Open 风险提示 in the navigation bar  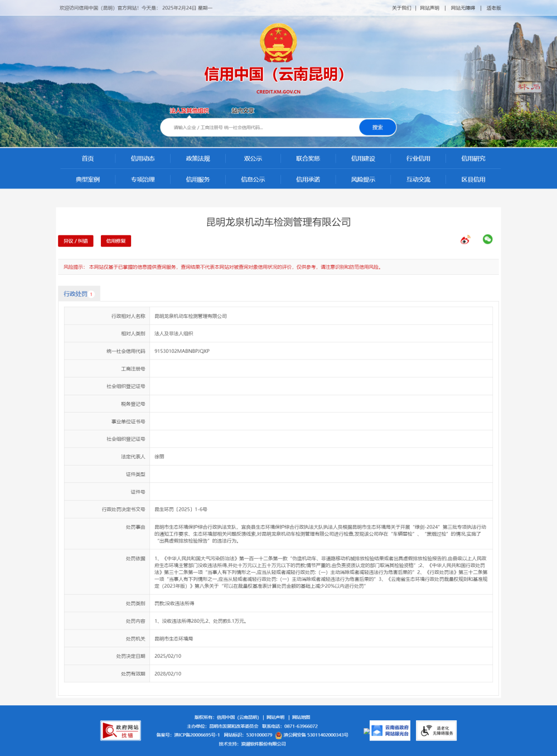pyautogui.click(x=363, y=180)
